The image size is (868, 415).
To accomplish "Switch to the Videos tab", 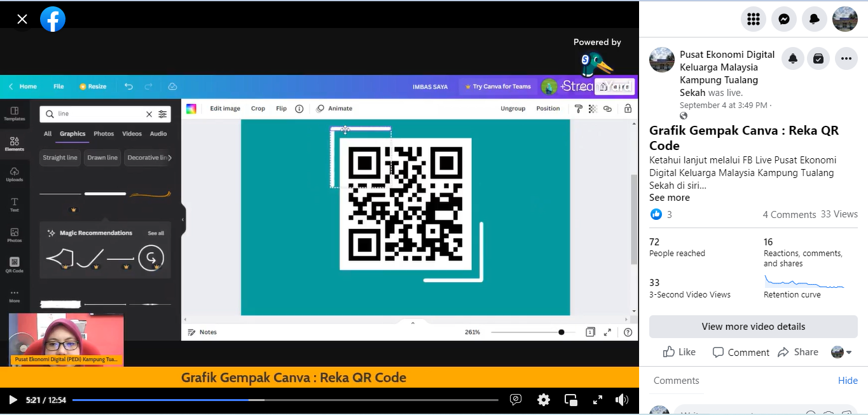I will coord(132,133).
